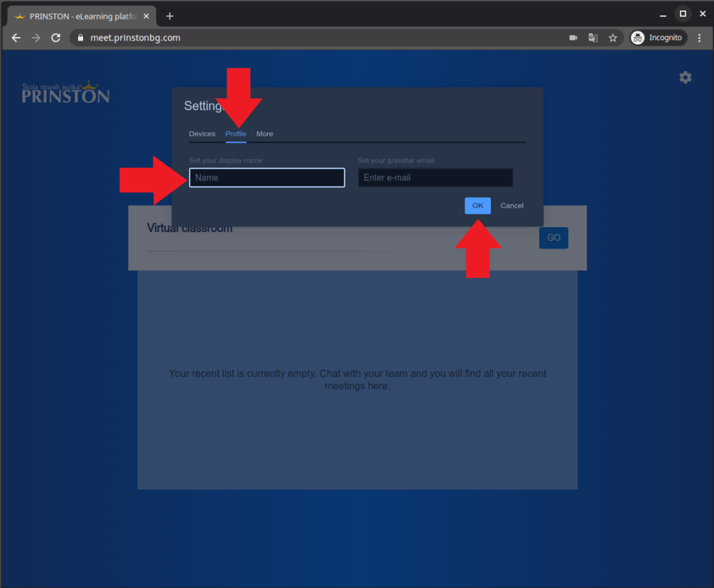
Task: Open the settings gear icon
Action: pyautogui.click(x=685, y=77)
